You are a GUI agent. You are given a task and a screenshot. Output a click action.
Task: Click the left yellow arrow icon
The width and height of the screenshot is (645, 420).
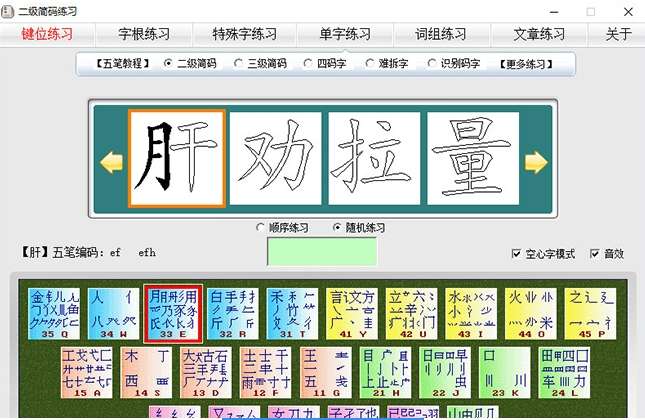112,162
